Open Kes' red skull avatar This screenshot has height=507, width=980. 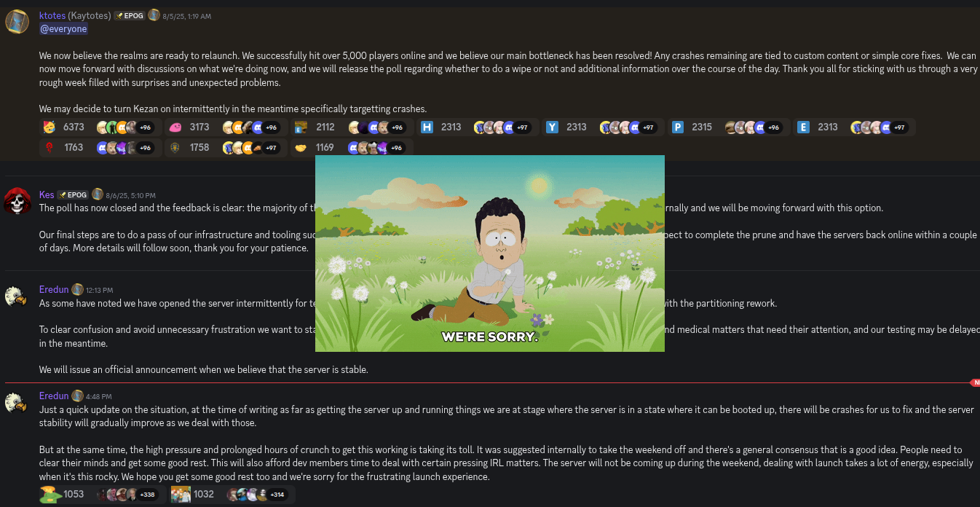click(17, 201)
